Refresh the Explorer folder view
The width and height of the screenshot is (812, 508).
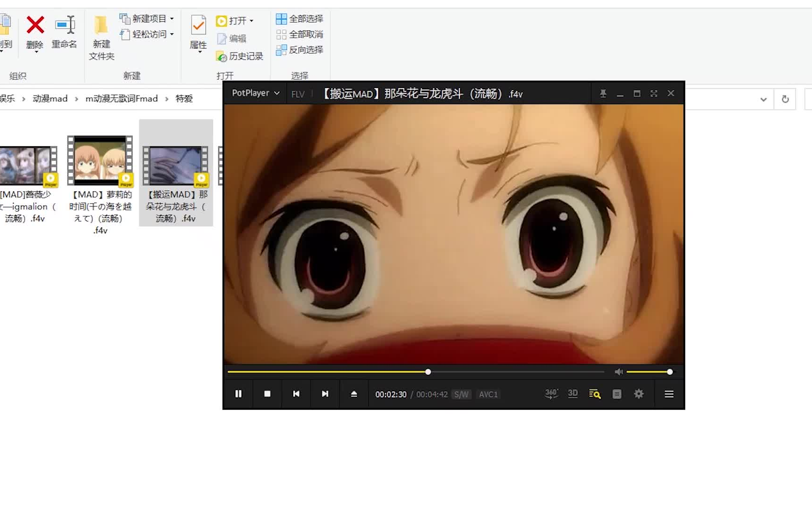(785, 99)
